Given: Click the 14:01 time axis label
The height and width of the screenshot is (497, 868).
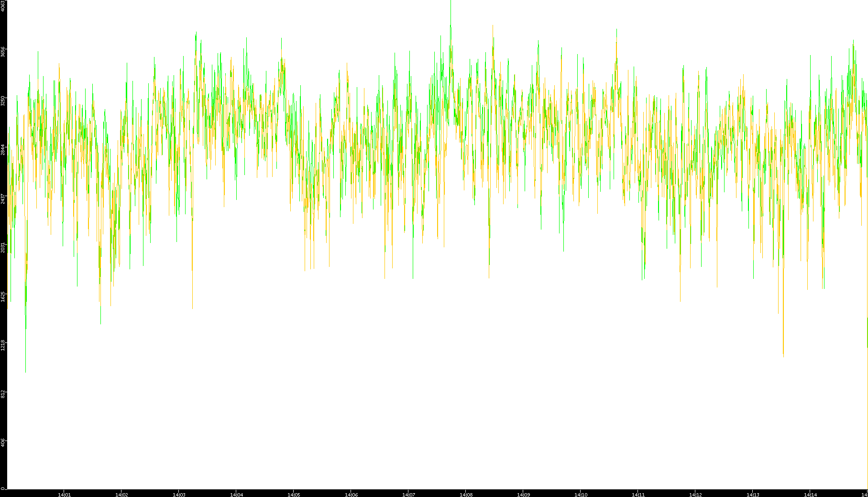Looking at the screenshot, I should click(64, 495).
